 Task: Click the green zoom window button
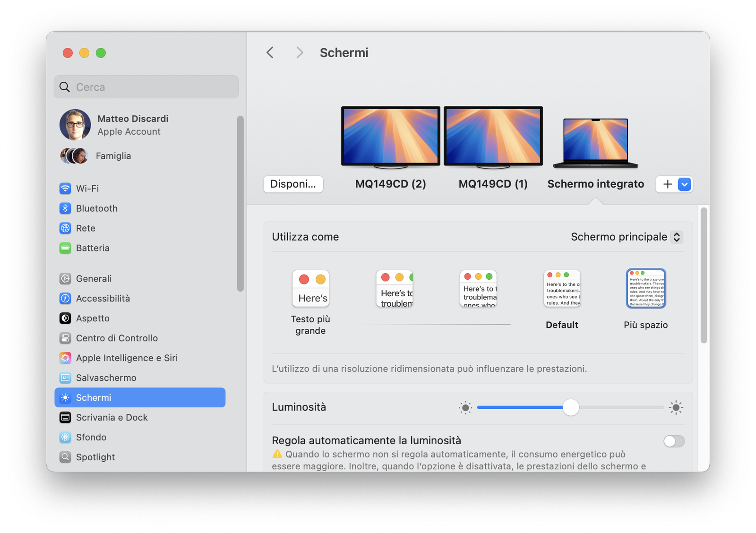101,53
